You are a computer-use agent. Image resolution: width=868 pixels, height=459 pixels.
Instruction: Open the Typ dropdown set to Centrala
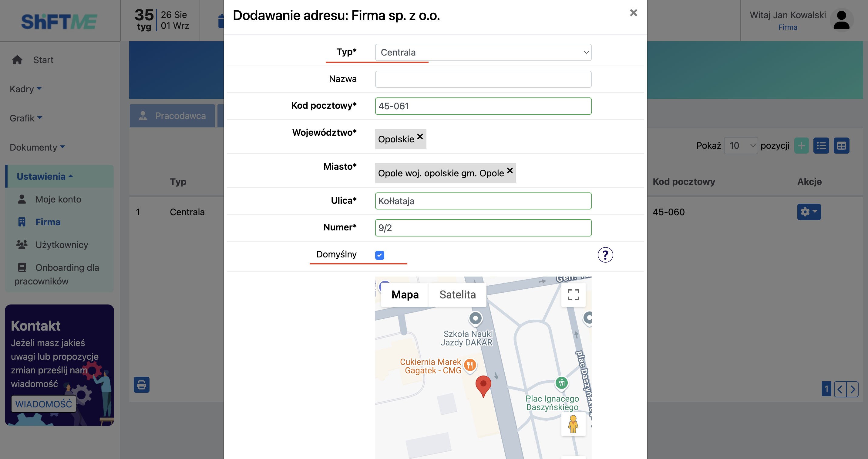coord(483,52)
